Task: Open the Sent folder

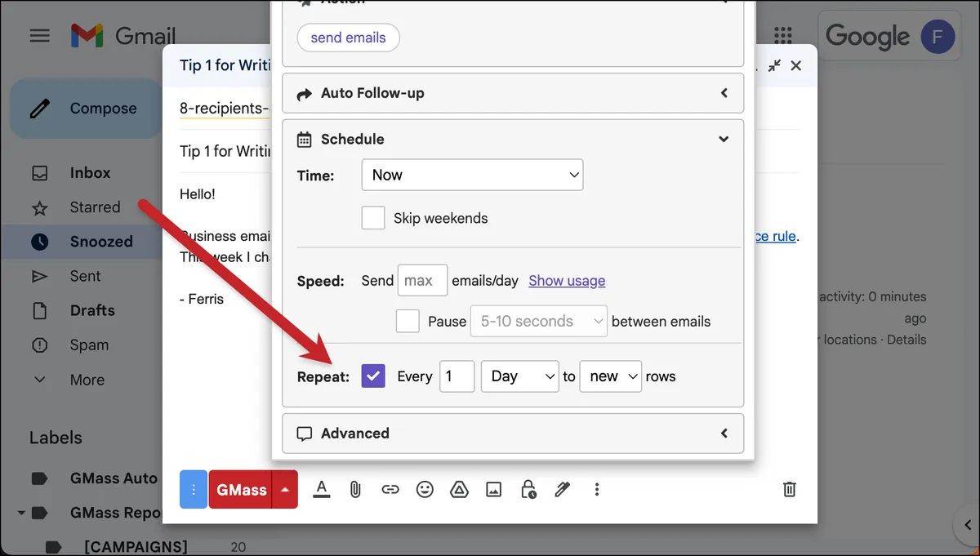Action: point(85,276)
